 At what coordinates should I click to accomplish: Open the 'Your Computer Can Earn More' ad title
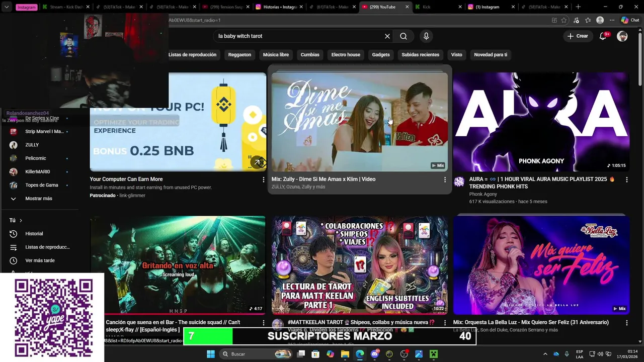[x=126, y=179]
